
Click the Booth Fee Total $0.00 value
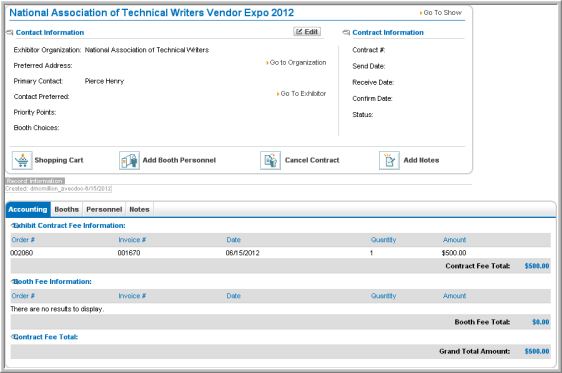click(540, 322)
